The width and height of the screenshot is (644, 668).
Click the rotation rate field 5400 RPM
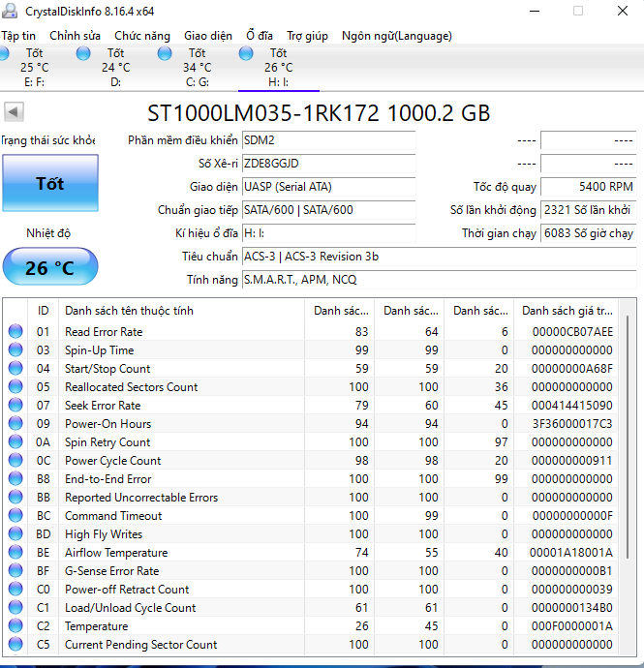tap(588, 187)
